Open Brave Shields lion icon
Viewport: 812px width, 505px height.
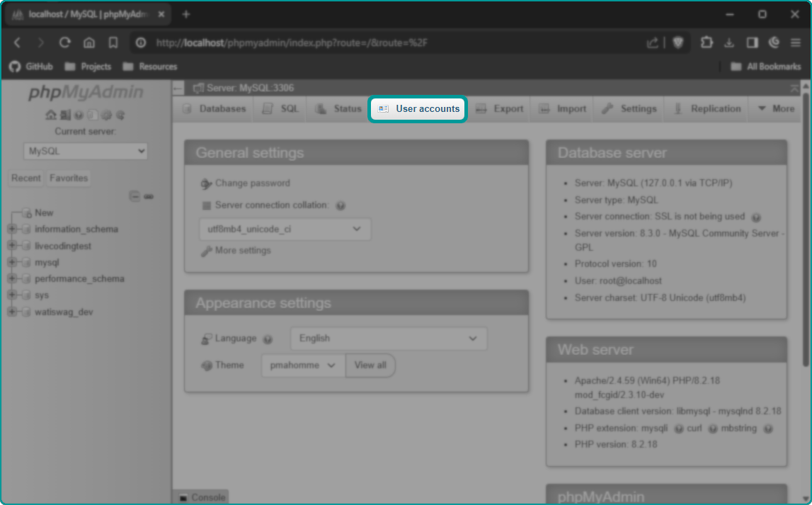tap(678, 42)
